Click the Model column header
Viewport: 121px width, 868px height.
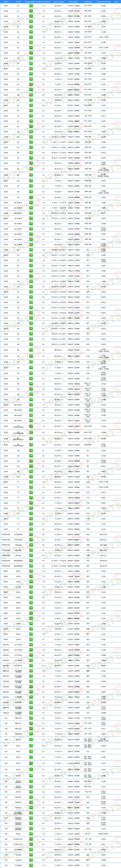[18, 2]
